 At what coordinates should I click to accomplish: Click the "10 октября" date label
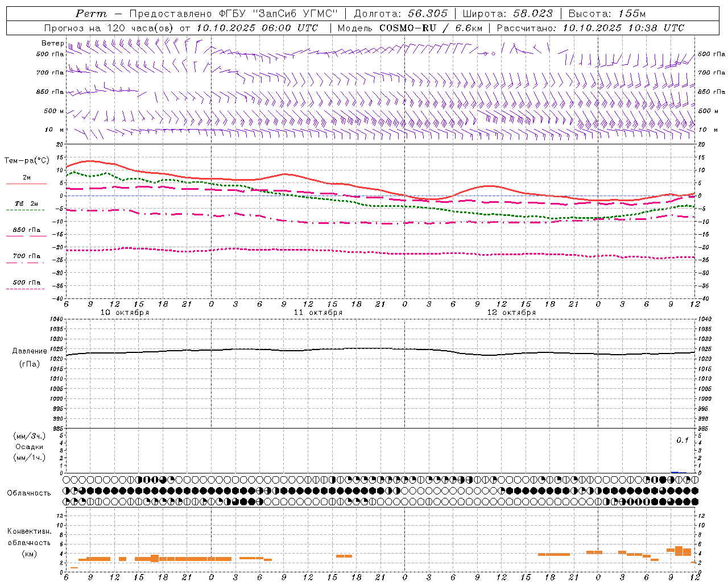tap(125, 312)
